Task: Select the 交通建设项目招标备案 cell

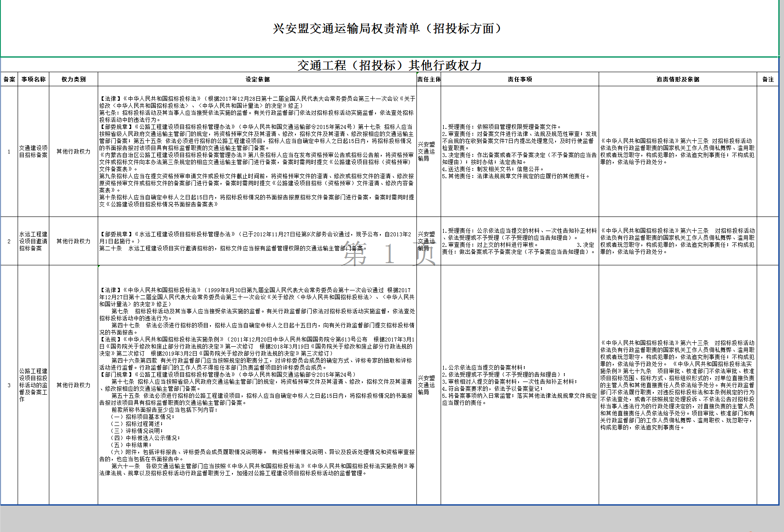Action: pos(33,151)
